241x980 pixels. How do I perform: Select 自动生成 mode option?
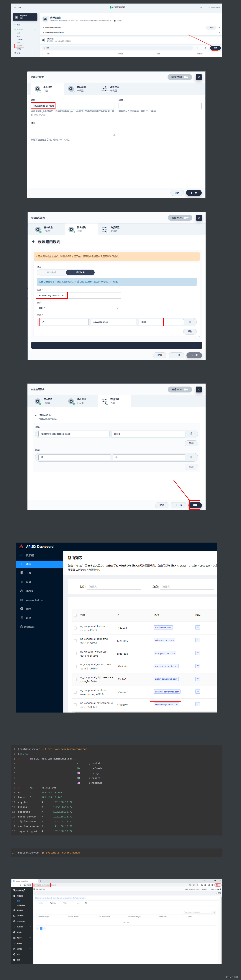click(51, 272)
